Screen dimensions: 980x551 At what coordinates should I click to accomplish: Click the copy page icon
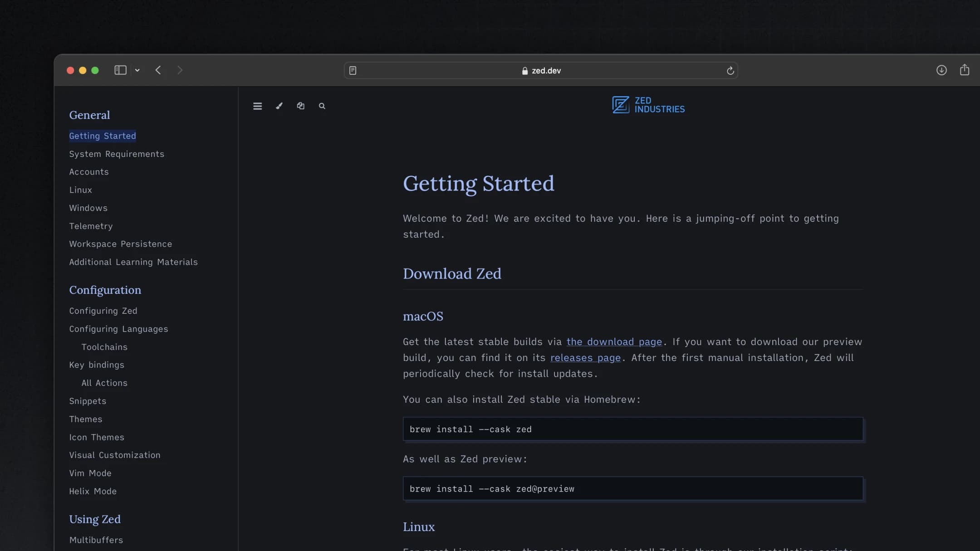pos(300,106)
